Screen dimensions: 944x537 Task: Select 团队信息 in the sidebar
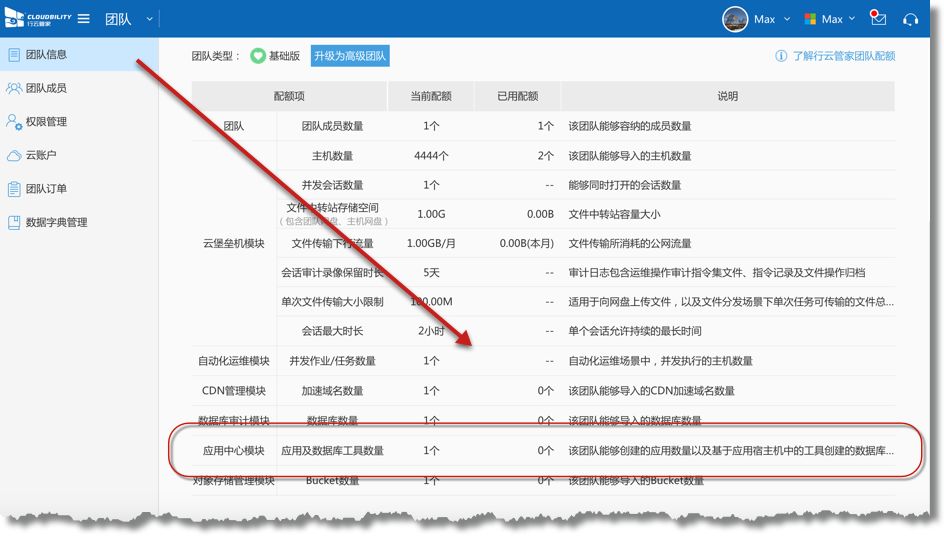tap(79, 54)
